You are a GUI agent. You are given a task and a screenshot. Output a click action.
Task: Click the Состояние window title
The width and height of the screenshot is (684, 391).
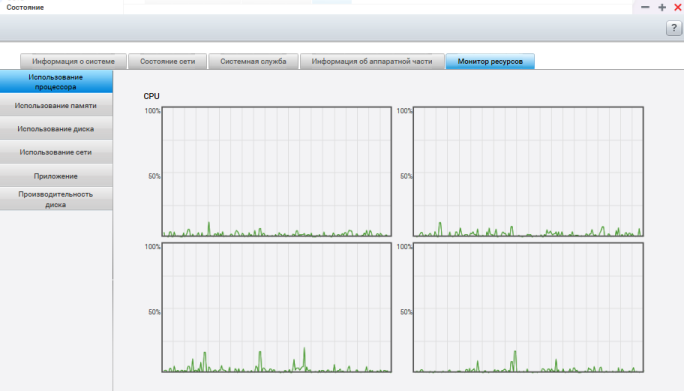pos(25,7)
